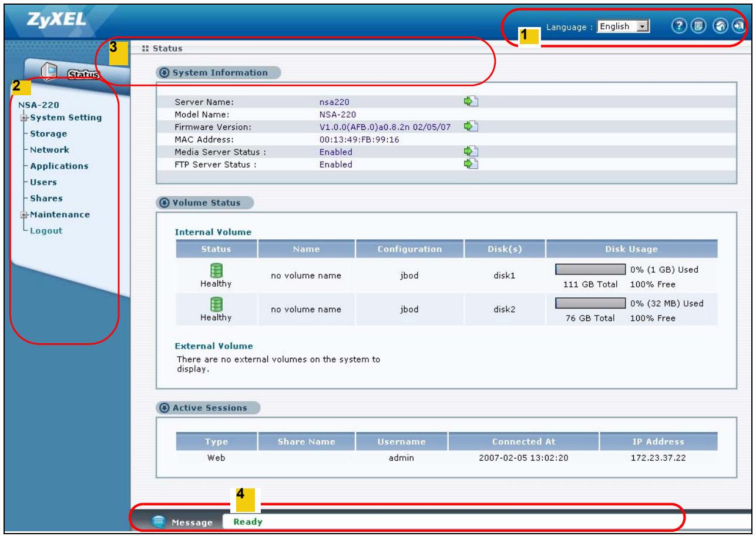Click the disk1 usage progress bar
This screenshot has height=536, width=756.
coord(590,270)
